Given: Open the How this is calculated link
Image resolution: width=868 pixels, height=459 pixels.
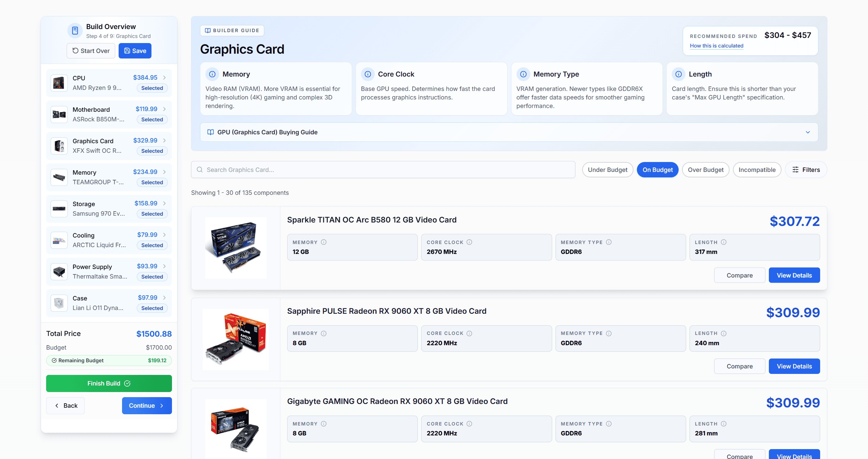Looking at the screenshot, I should [717, 45].
